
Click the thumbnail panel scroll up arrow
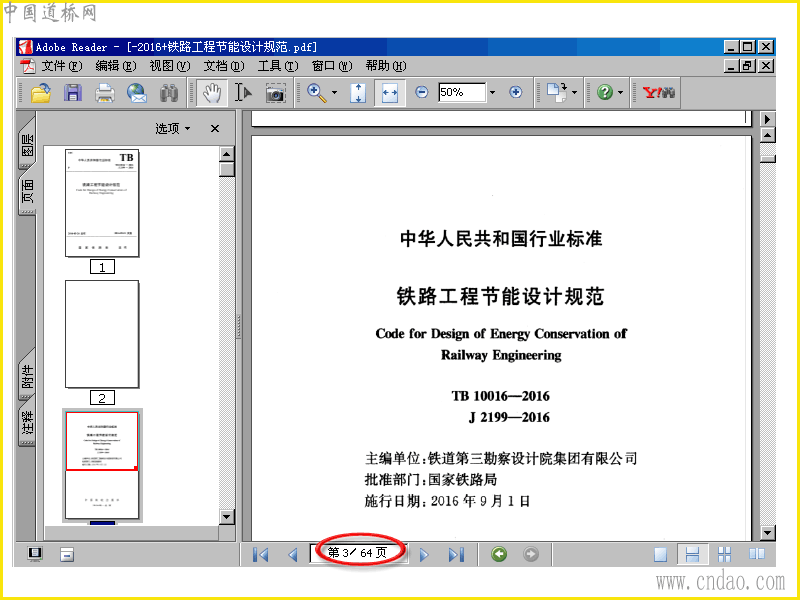(x=227, y=154)
